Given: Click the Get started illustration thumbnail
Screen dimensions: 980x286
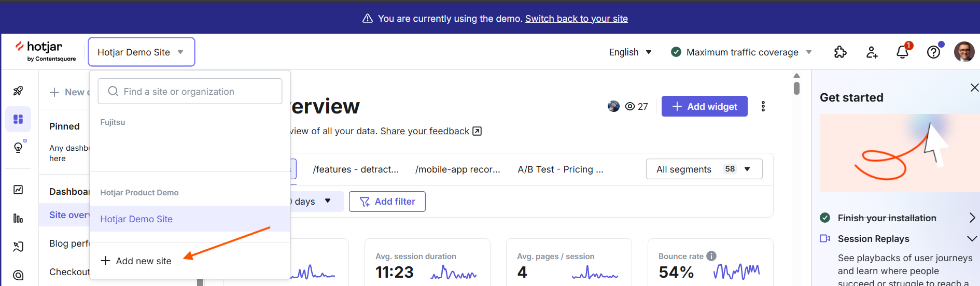Looking at the screenshot, I should pos(900,153).
